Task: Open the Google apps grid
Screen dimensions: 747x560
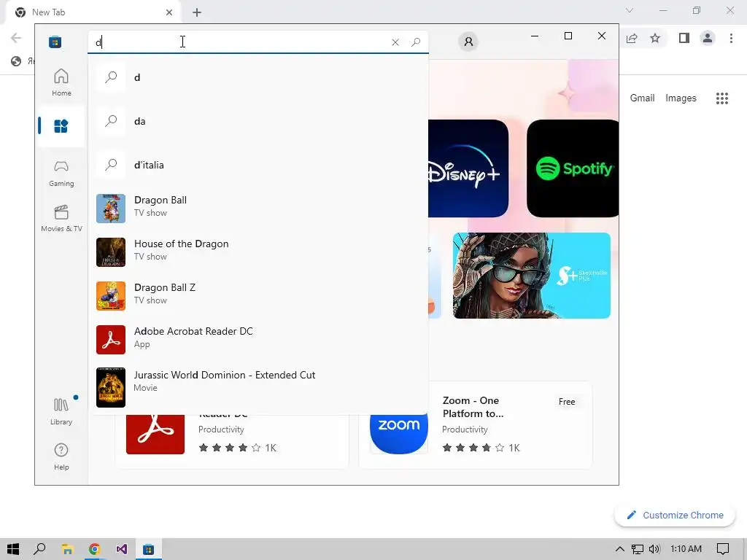Action: coord(722,98)
